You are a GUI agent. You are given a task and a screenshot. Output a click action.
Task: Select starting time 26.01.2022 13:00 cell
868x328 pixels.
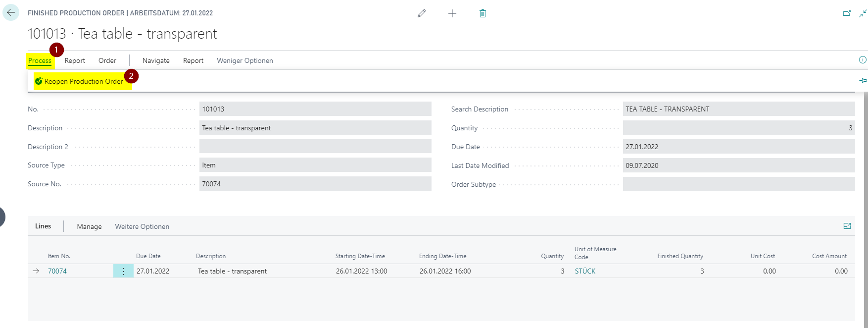[362, 271]
